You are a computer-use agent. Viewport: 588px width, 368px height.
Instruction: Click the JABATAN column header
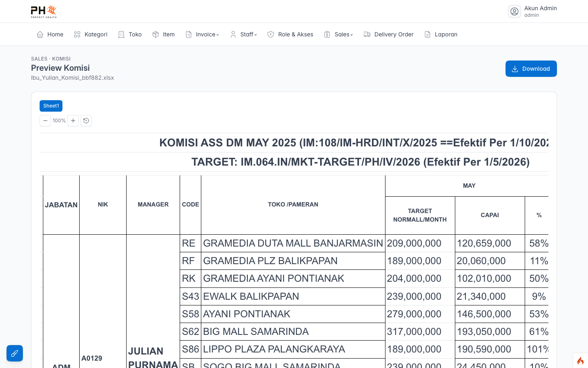tap(61, 205)
